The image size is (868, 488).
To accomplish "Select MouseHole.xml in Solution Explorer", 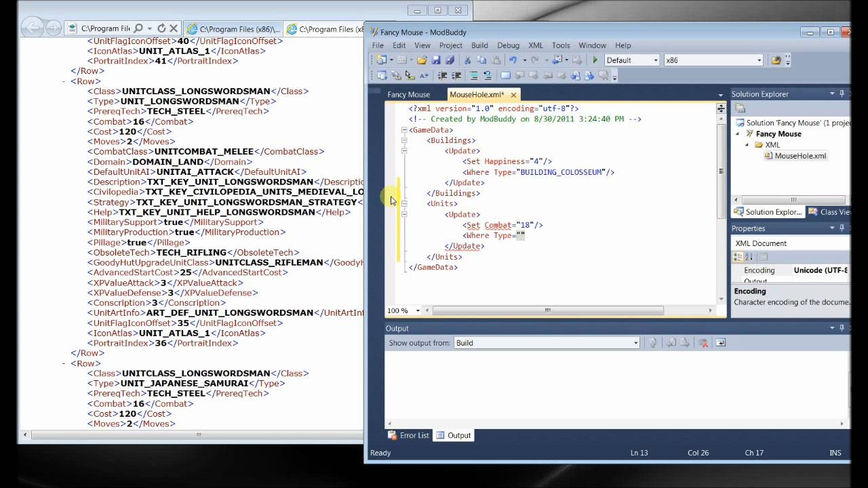I will [800, 156].
